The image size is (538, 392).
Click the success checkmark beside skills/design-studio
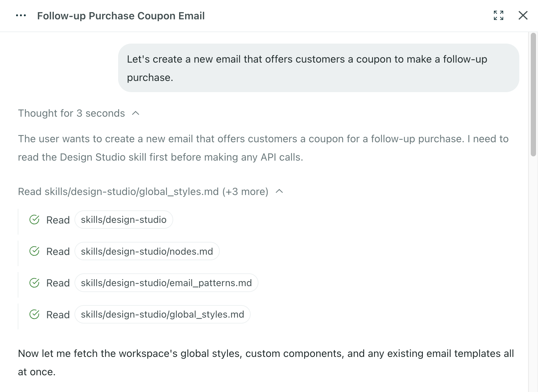pos(34,220)
